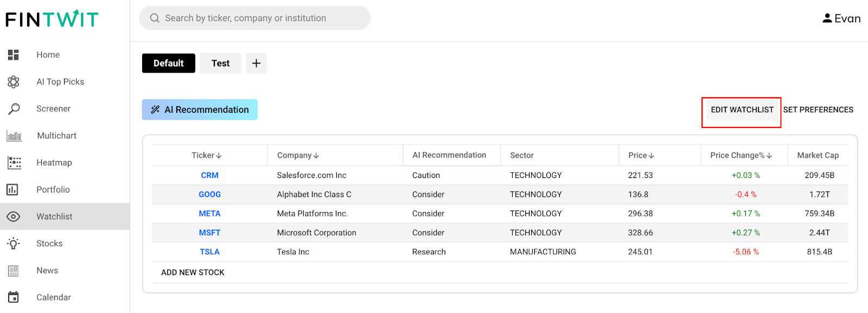Click the Home dashboard icon in sidebar
Viewport: 868px width, 313px height.
coord(14,55)
